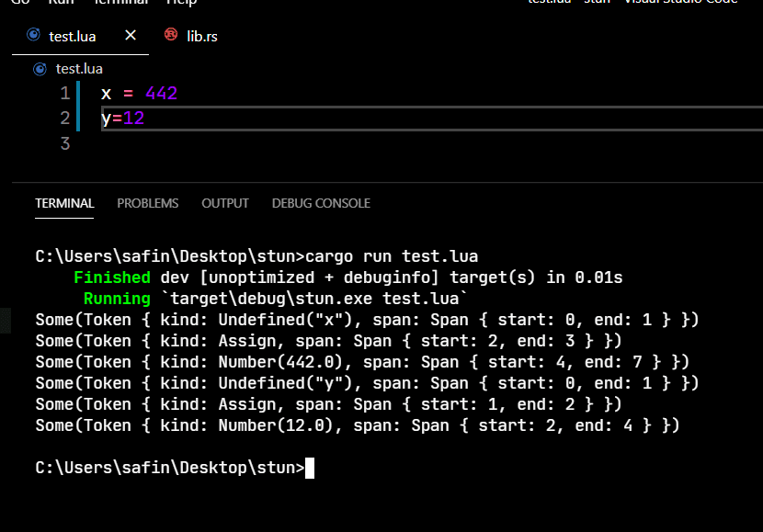Open the TERMINAL panel tab
The image size is (763, 532).
pyautogui.click(x=64, y=203)
